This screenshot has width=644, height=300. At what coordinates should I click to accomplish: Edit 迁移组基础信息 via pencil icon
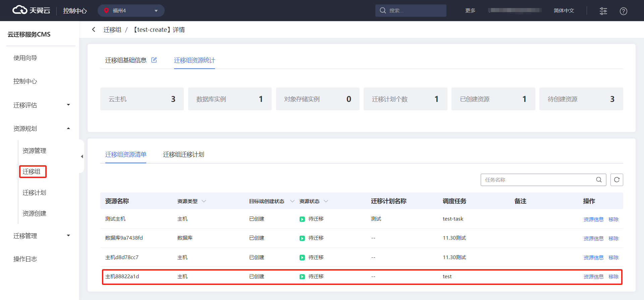click(x=154, y=60)
